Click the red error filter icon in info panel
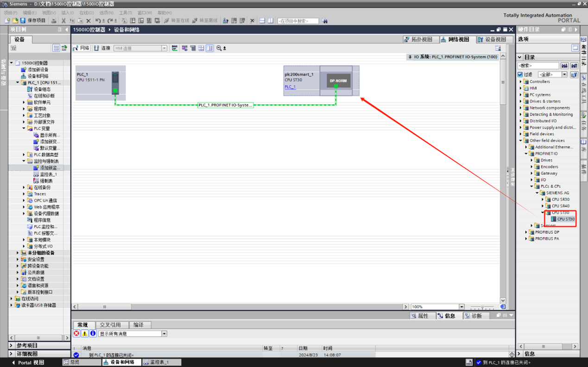The image size is (588, 367). (x=76, y=334)
